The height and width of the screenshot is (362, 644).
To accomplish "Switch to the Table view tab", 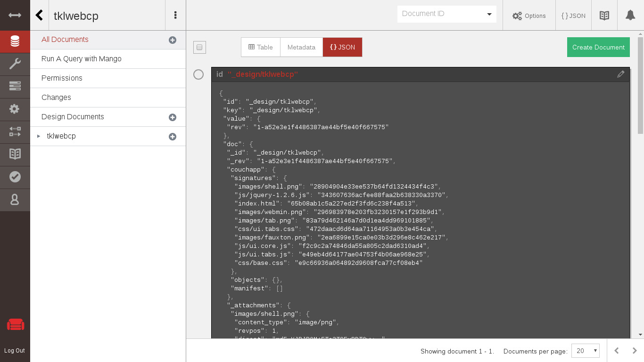I will [261, 47].
